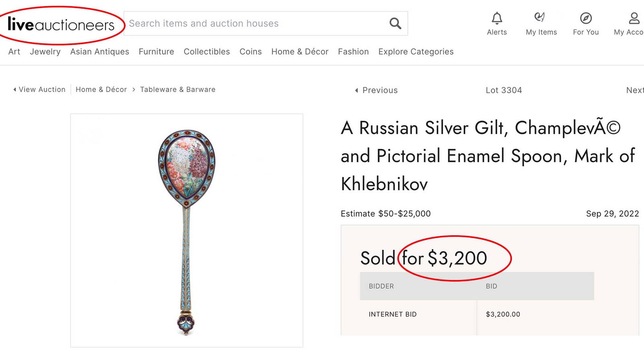Open the Collectibles category dropdown

coord(206,51)
